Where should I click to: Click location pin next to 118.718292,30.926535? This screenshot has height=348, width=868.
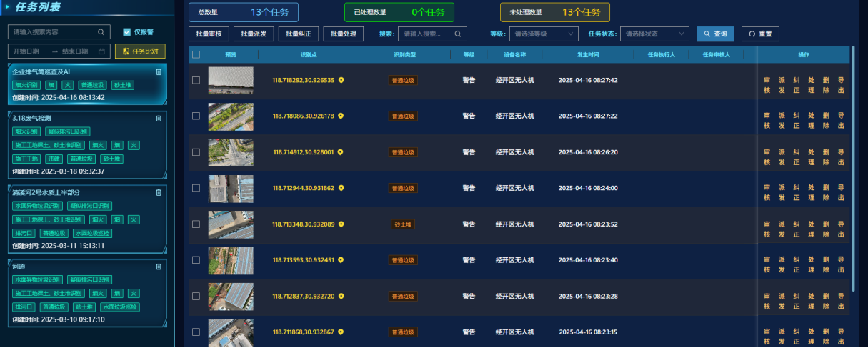click(341, 80)
